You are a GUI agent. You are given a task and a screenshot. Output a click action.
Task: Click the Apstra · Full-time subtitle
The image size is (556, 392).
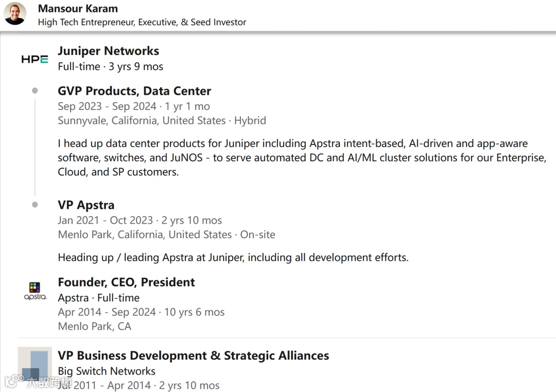[x=98, y=298]
